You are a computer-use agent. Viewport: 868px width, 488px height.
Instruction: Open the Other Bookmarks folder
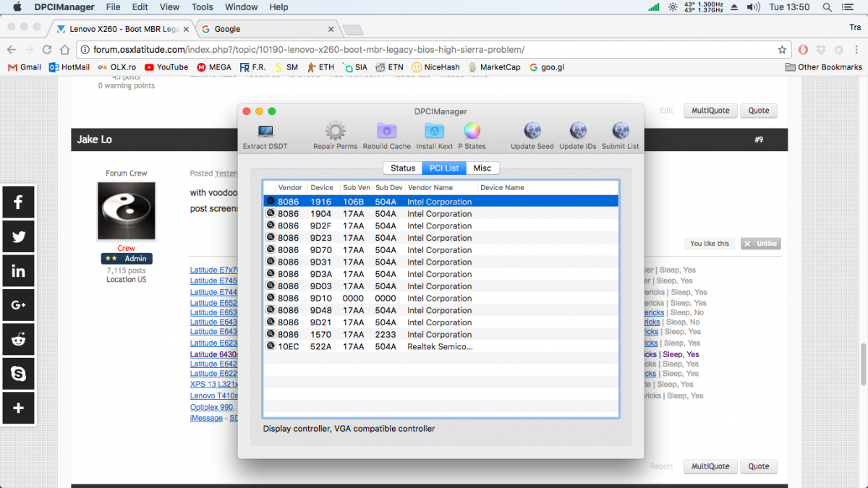click(x=824, y=67)
